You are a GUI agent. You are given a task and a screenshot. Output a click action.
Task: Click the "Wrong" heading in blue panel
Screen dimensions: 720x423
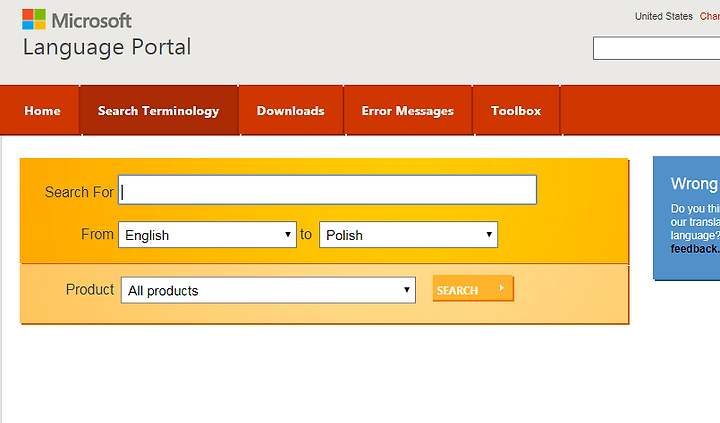(x=694, y=184)
